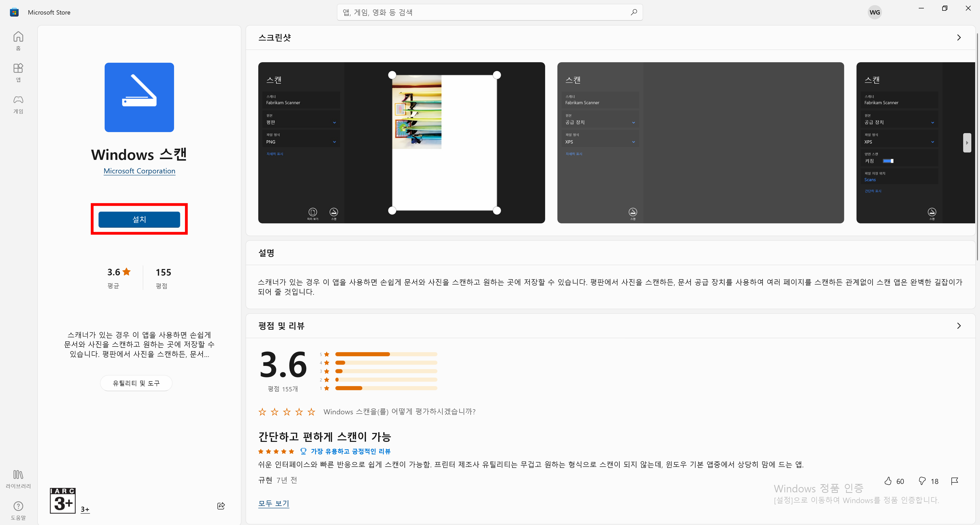
Task: Click the blue 설치 install button
Action: tap(139, 219)
